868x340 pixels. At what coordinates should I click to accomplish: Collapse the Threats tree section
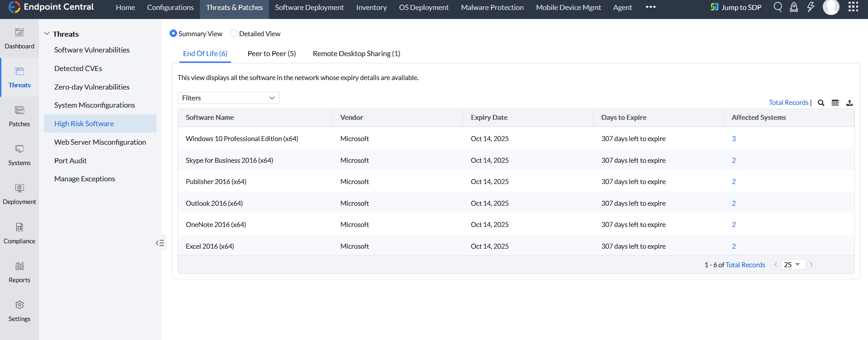coord(47,34)
